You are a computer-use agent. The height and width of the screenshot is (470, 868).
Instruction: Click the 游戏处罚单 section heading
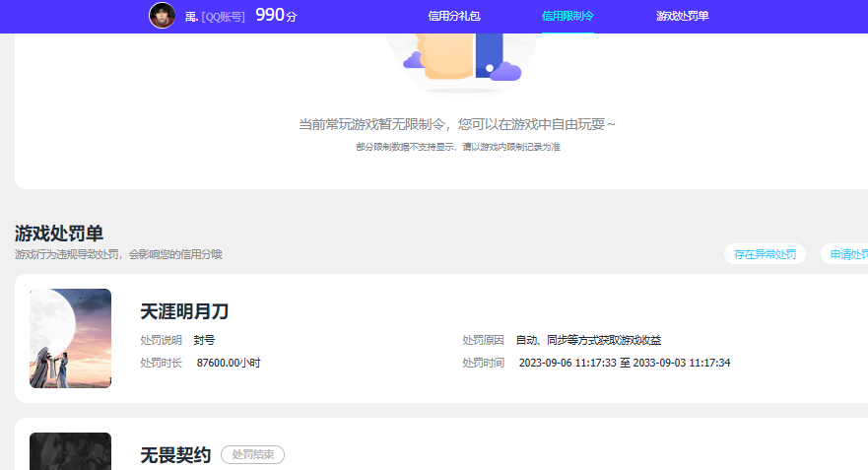click(59, 234)
